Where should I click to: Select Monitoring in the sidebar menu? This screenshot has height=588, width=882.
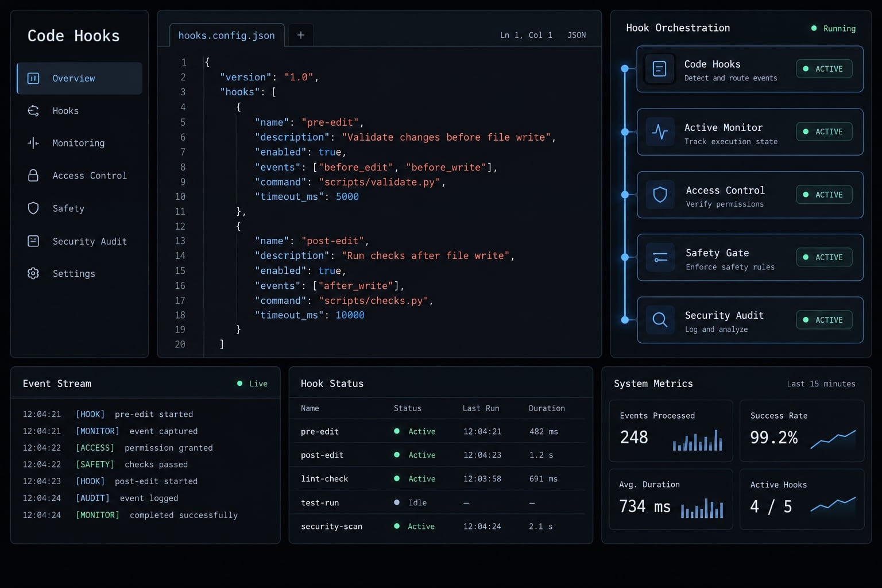79,143
